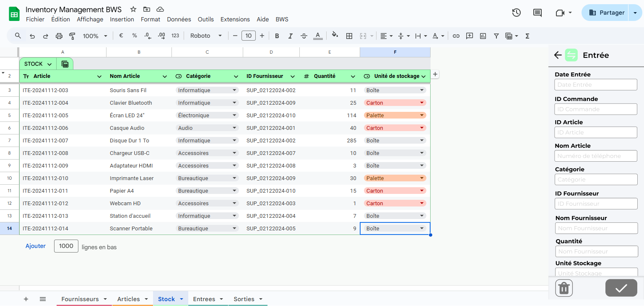The image size is (644, 307).
Task: Move the document to a folder
Action: [146, 9]
